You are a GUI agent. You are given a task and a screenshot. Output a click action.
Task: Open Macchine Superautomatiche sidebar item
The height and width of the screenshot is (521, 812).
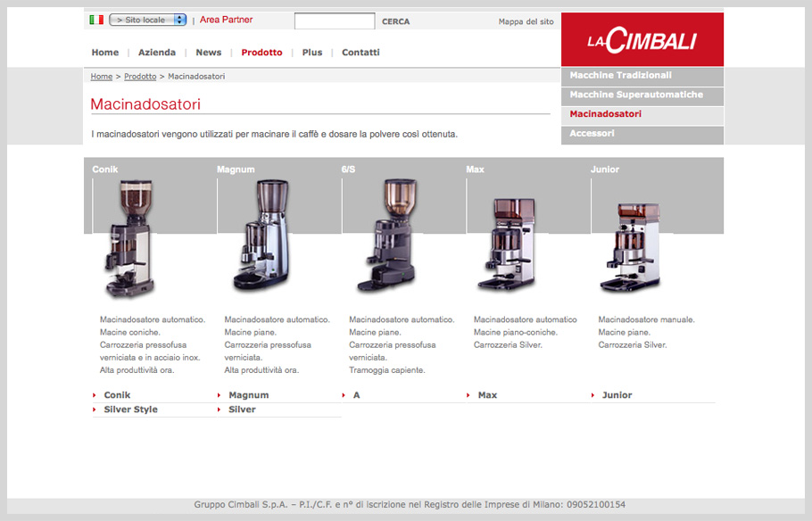(642, 95)
